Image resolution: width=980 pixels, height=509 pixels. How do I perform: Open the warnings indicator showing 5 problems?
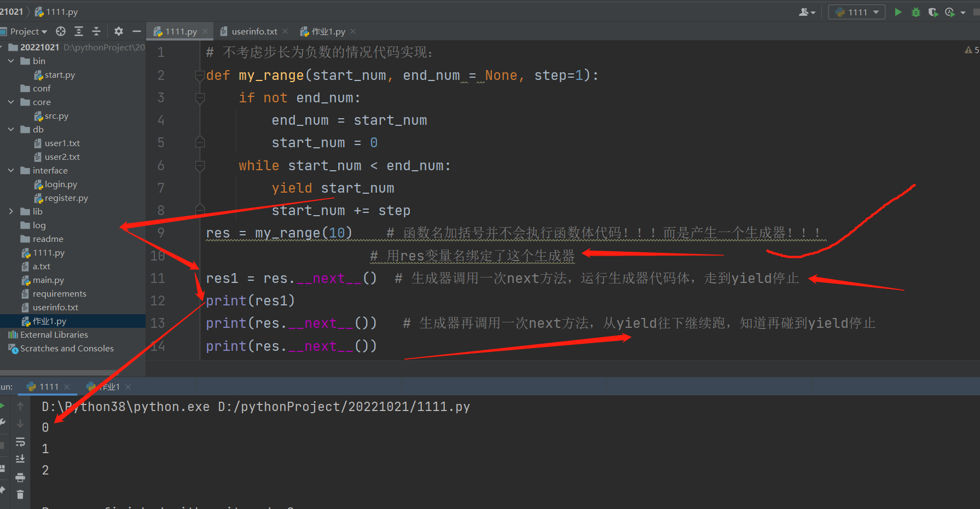pos(972,50)
